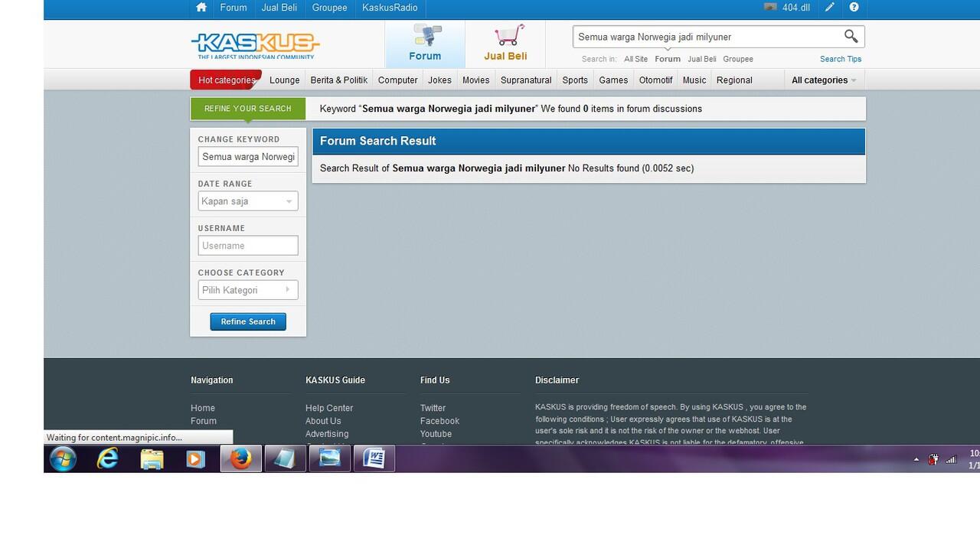Open the notepad-like app in taskbar
Image resolution: width=980 pixels, height=551 pixels.
click(285, 459)
